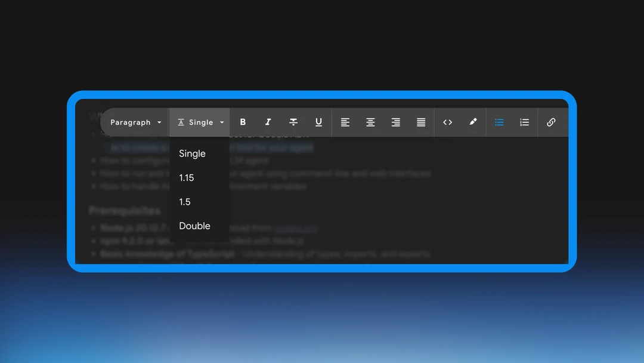644x363 pixels.
Task: Apply Strikethrough formatting
Action: click(293, 122)
